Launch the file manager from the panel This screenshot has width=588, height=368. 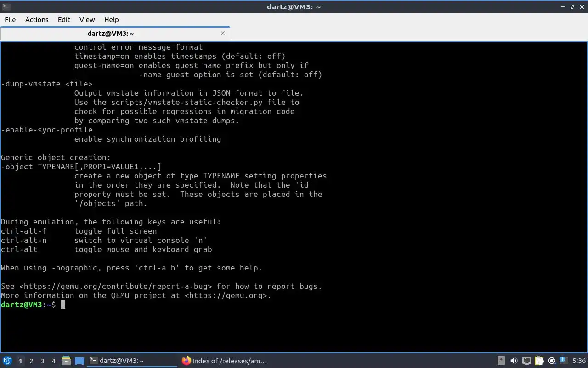click(66, 361)
